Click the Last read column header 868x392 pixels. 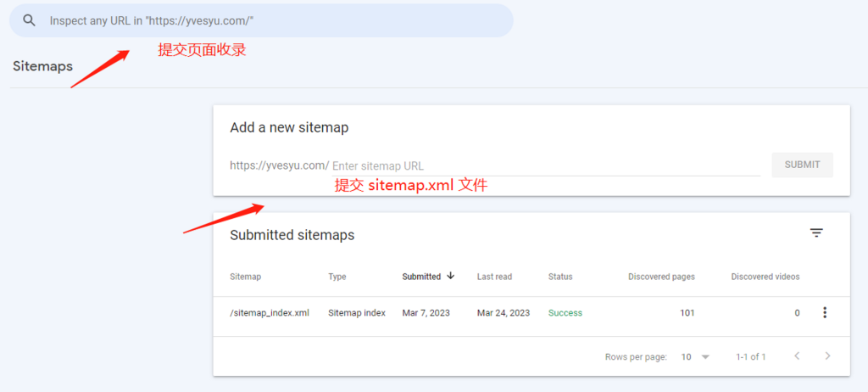click(x=494, y=277)
